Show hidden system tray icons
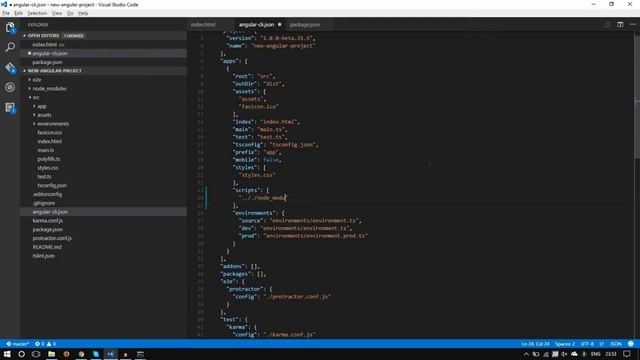 pos(526,354)
